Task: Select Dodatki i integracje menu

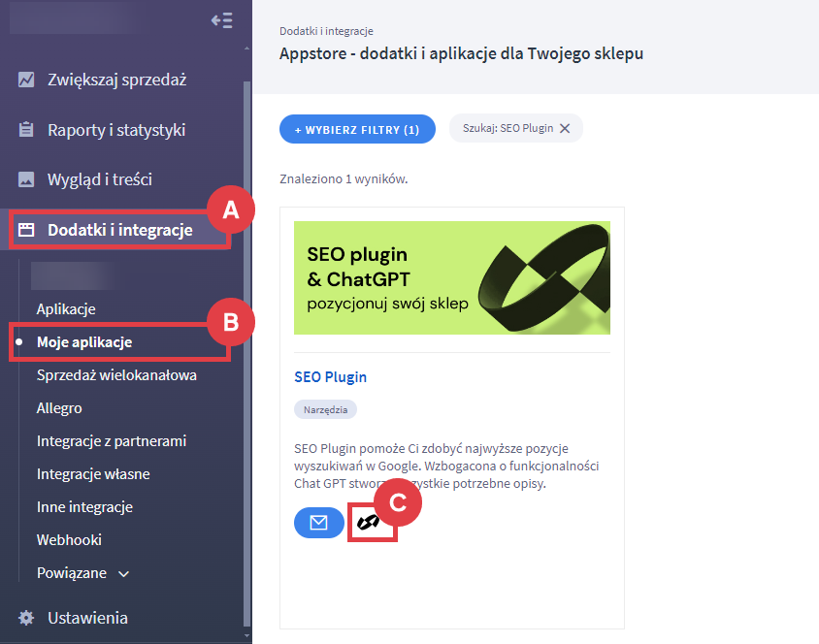Action: tap(120, 230)
